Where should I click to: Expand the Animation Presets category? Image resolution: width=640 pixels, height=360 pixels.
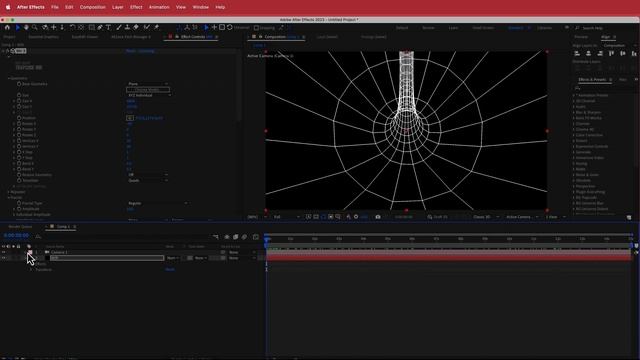pos(573,95)
